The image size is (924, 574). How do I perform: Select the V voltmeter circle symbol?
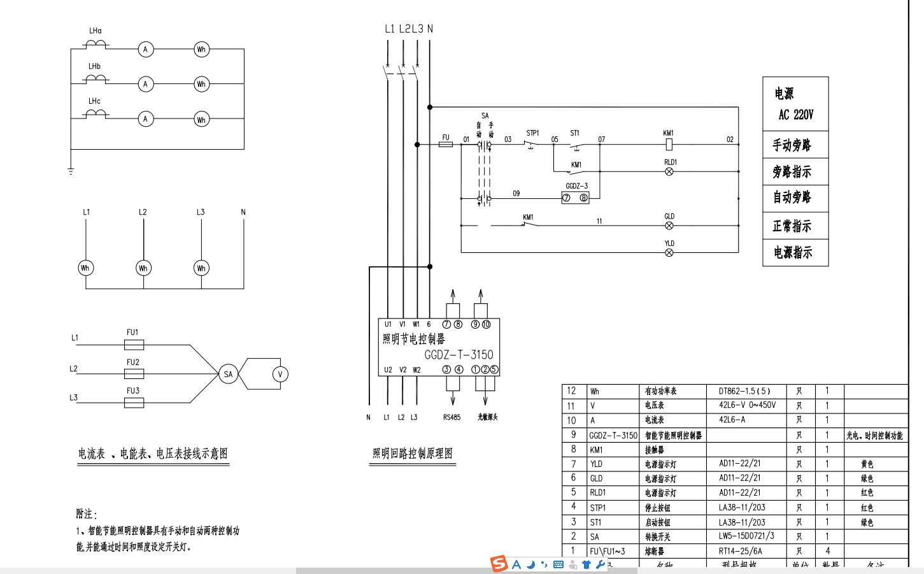pos(280,375)
